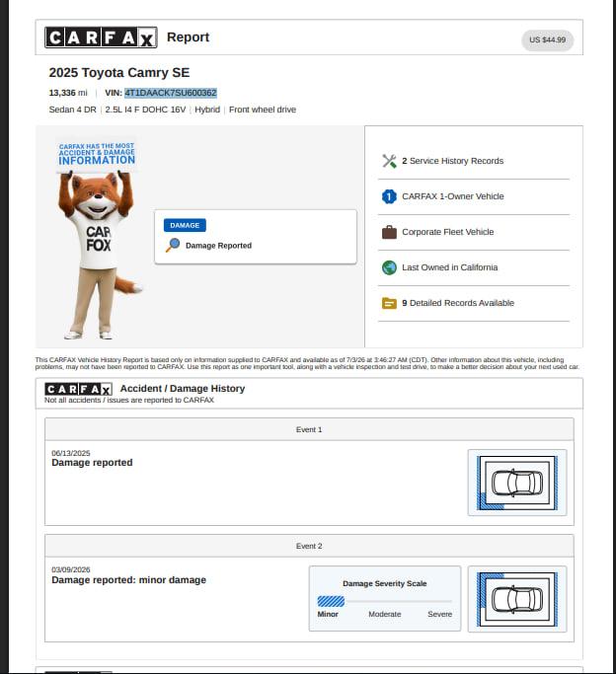Click the globe Last Owned icon
This screenshot has height=674, width=616.
coord(389,267)
